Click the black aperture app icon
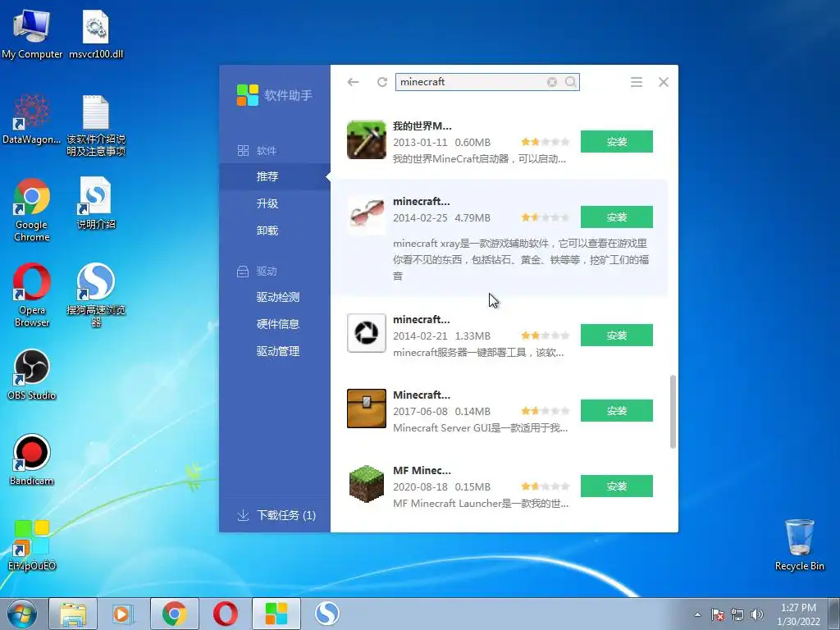The width and height of the screenshot is (840, 630). point(367,333)
